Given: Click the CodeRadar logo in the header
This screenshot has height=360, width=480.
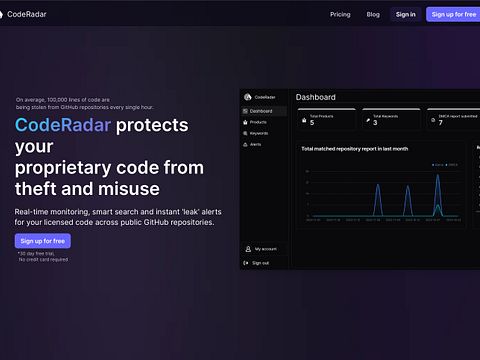Looking at the screenshot, I should pyautogui.click(x=23, y=14).
